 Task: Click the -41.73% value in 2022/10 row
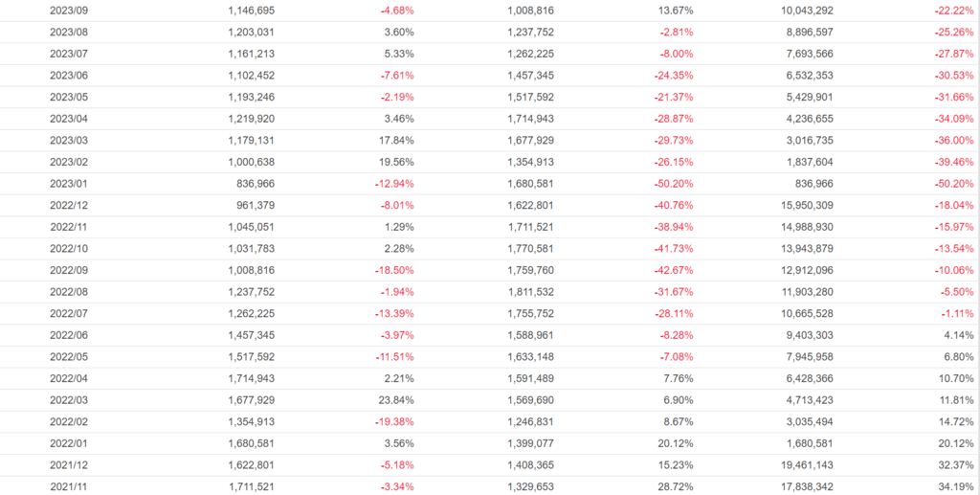point(672,249)
